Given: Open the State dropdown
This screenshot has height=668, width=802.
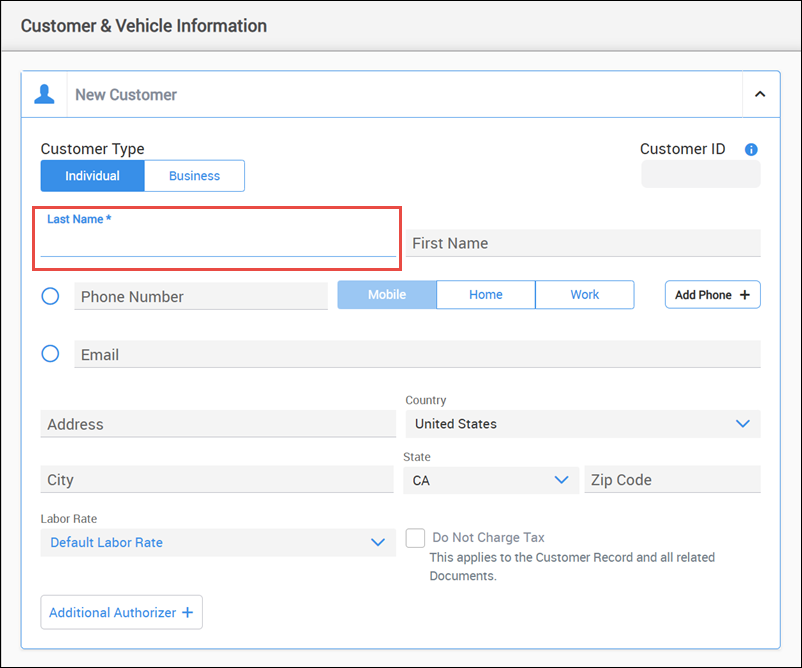Looking at the screenshot, I should (490, 480).
